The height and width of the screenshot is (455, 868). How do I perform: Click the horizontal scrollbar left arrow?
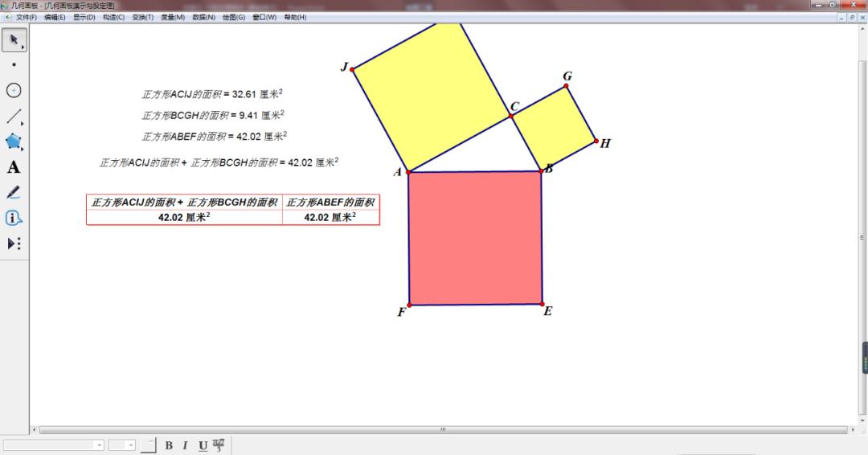click(x=34, y=429)
